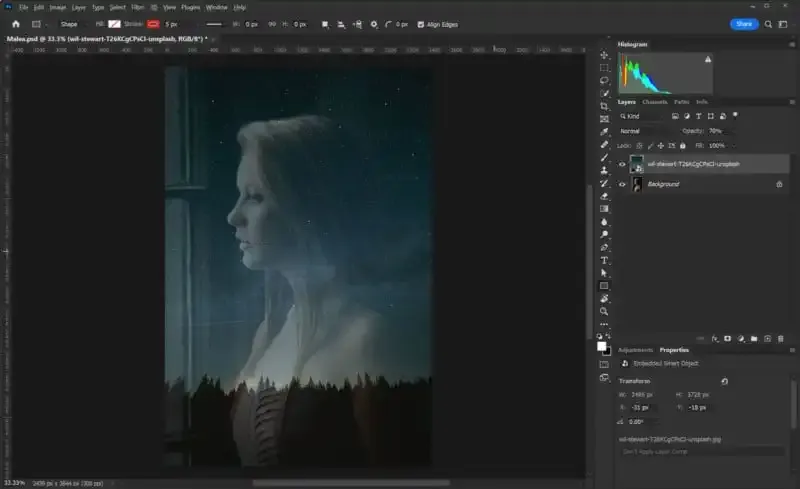Select the Rectangle shape tool

coord(604,286)
